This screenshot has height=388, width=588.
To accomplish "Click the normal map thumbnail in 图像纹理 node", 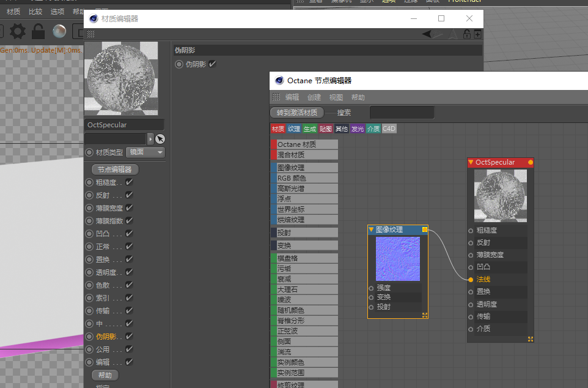I will (398, 259).
